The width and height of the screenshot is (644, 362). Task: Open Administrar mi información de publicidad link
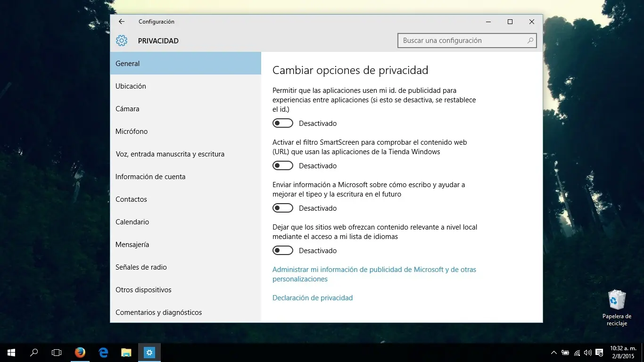pyautogui.click(x=374, y=274)
